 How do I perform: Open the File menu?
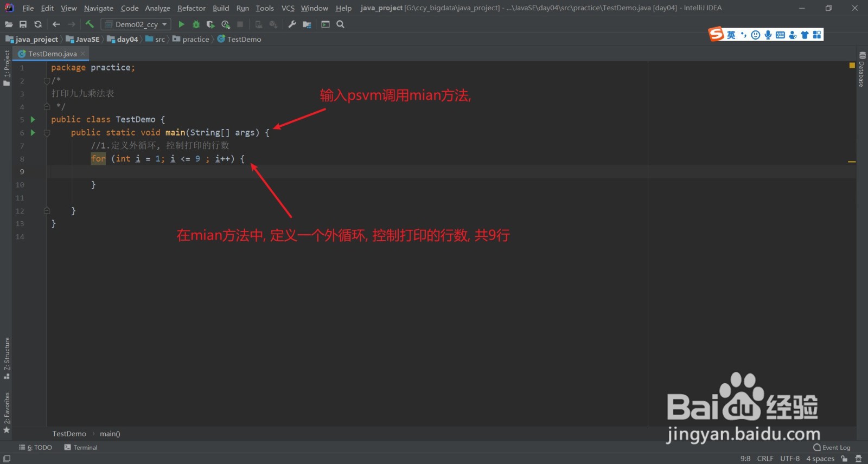coord(28,8)
